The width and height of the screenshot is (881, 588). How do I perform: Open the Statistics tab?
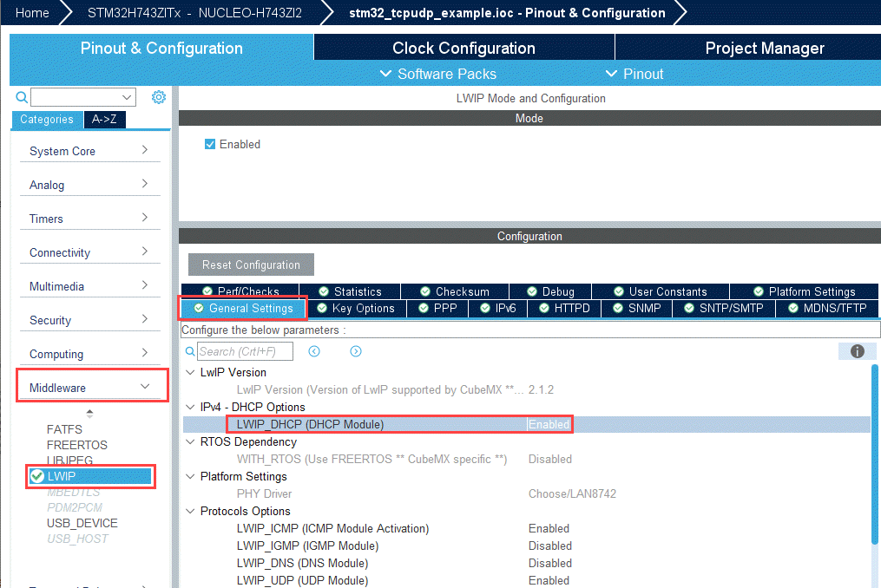click(350, 291)
